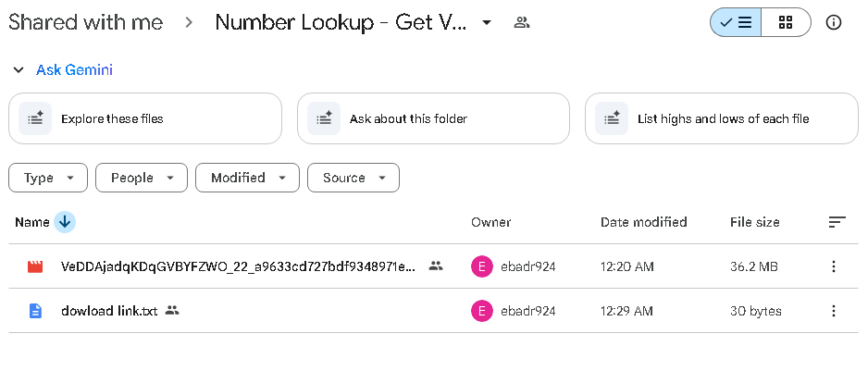868x371 pixels.
Task: Click the shared people icon next to folder name
Action: pyautogui.click(x=522, y=23)
